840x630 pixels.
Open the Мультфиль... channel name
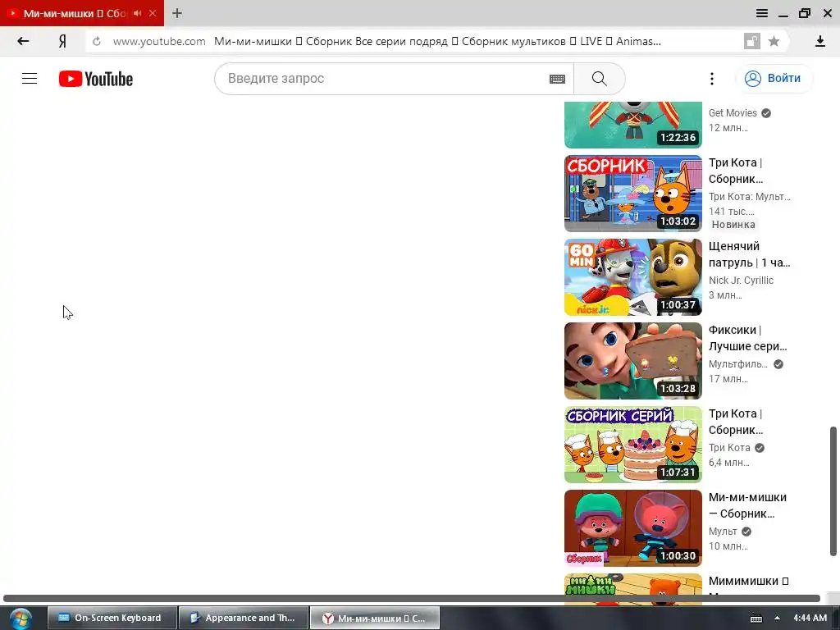click(737, 363)
